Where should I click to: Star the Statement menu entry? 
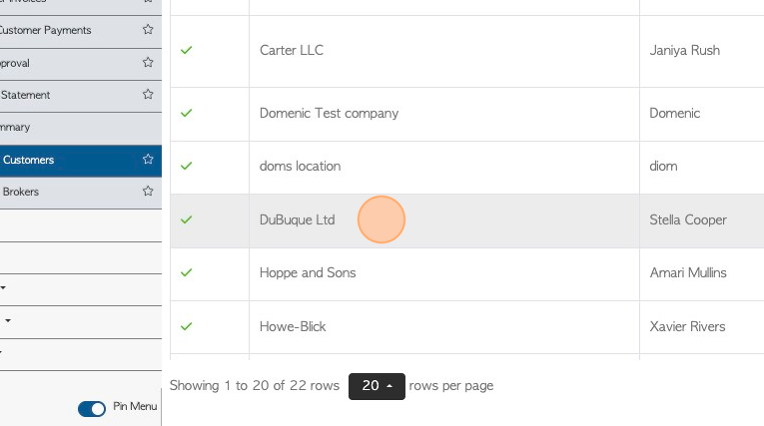tap(148, 94)
